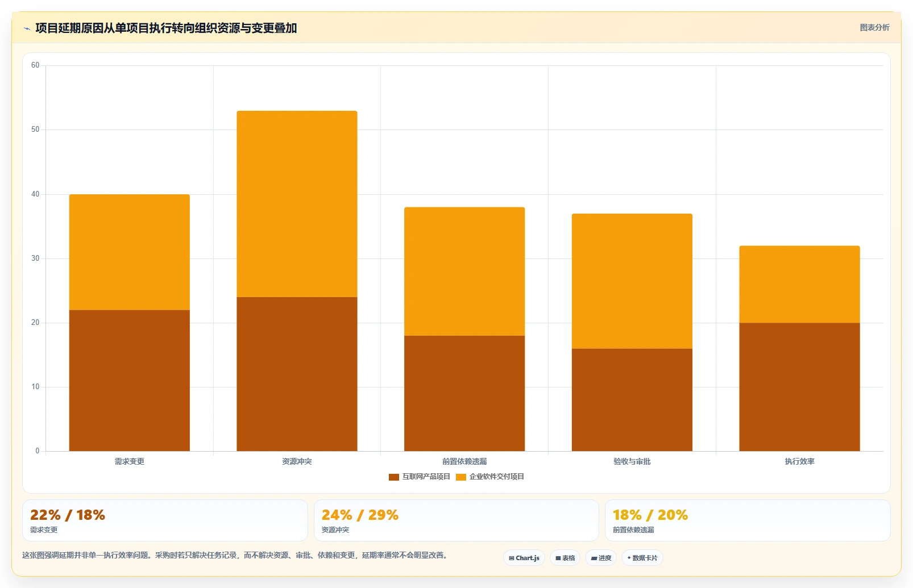The image size is (913, 588).
Task: Click the 10 y-axis tick label
Action: (35, 387)
